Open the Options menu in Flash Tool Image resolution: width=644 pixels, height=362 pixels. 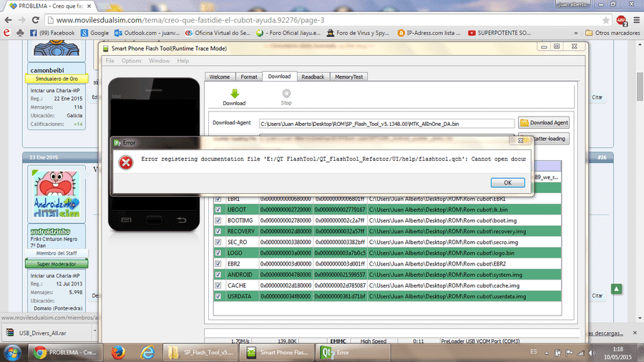click(132, 61)
